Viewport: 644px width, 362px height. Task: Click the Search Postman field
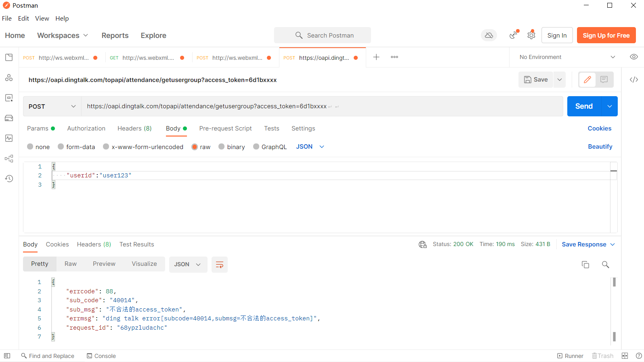point(323,36)
